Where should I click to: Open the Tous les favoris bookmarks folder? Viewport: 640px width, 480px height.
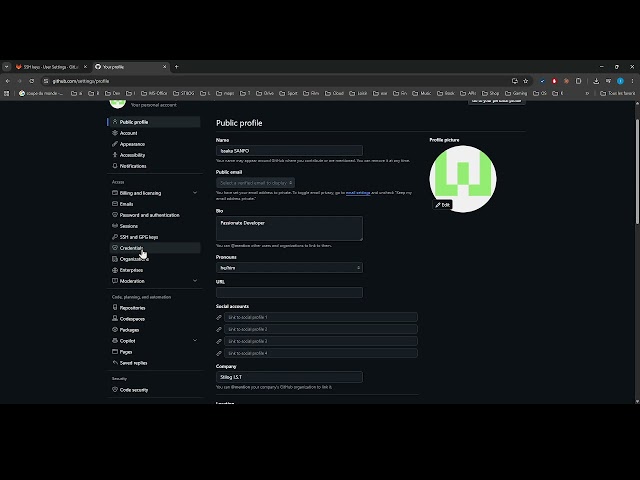click(x=618, y=93)
